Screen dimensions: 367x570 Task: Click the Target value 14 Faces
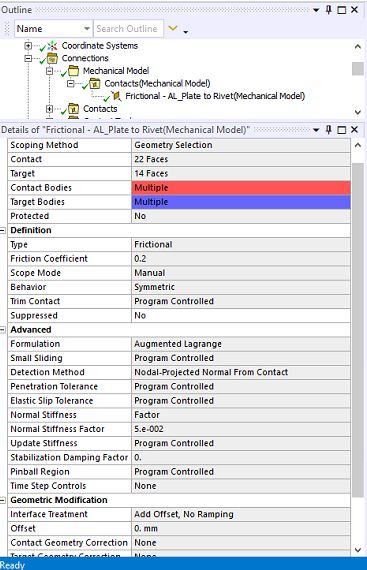(241, 173)
